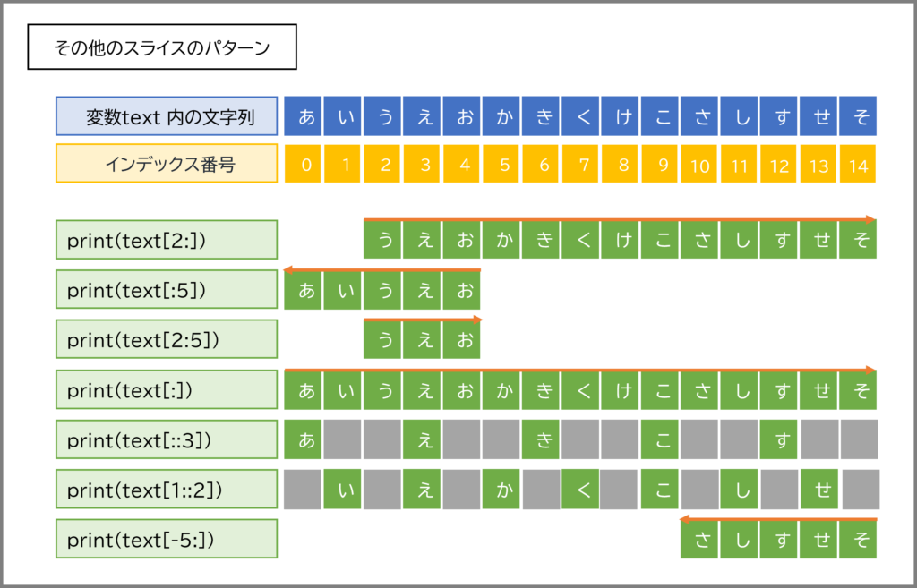Click blue お cell in 変数text row
Viewport: 917px width, 588px height.
(x=461, y=116)
